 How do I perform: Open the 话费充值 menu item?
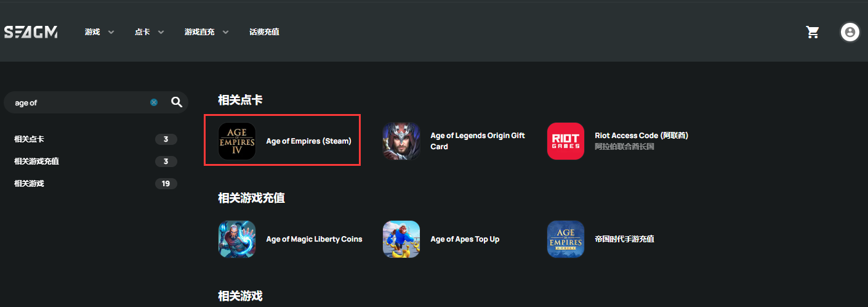pos(265,32)
